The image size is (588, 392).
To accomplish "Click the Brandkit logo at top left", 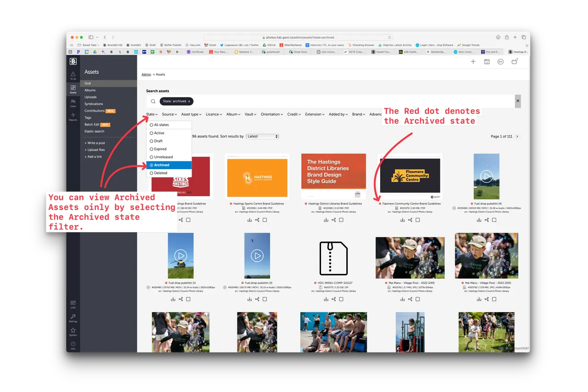I will (x=73, y=61).
